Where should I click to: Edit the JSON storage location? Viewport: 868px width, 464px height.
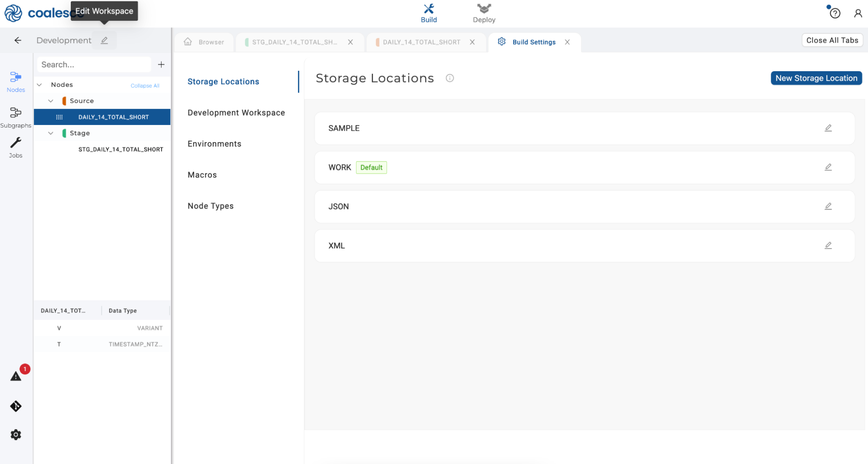(x=828, y=206)
